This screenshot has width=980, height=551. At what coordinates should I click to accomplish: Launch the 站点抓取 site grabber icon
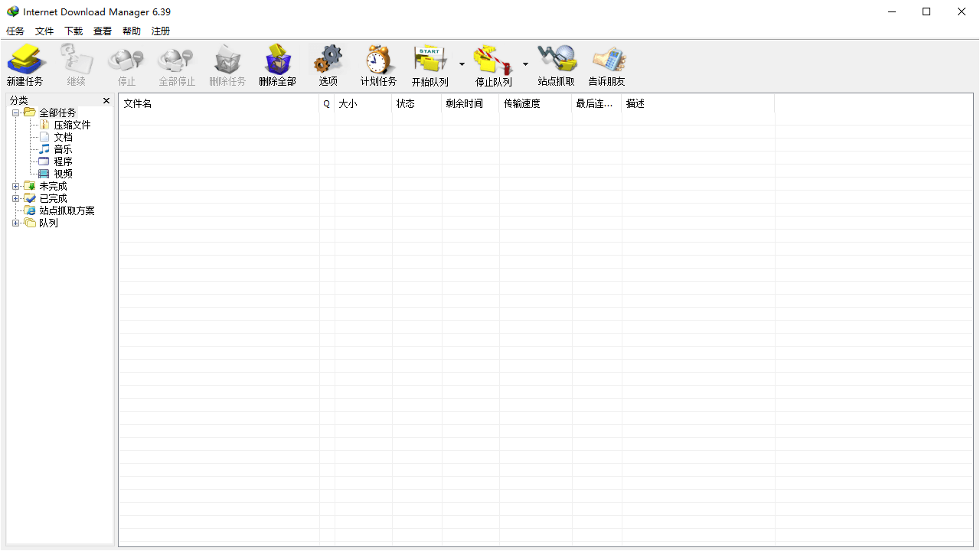pyautogui.click(x=556, y=60)
